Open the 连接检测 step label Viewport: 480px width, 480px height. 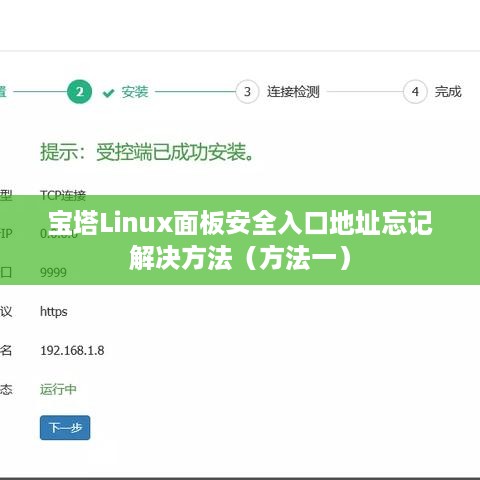pos(293,92)
